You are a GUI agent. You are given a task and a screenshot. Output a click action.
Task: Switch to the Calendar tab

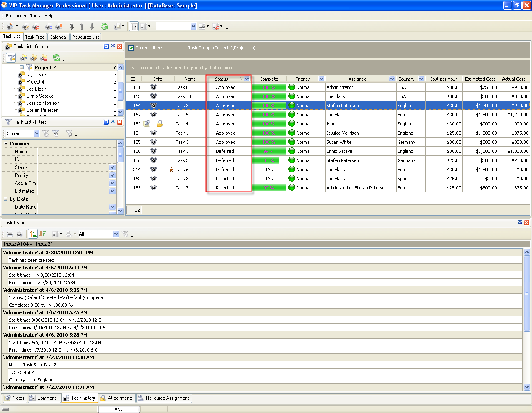pyautogui.click(x=58, y=37)
